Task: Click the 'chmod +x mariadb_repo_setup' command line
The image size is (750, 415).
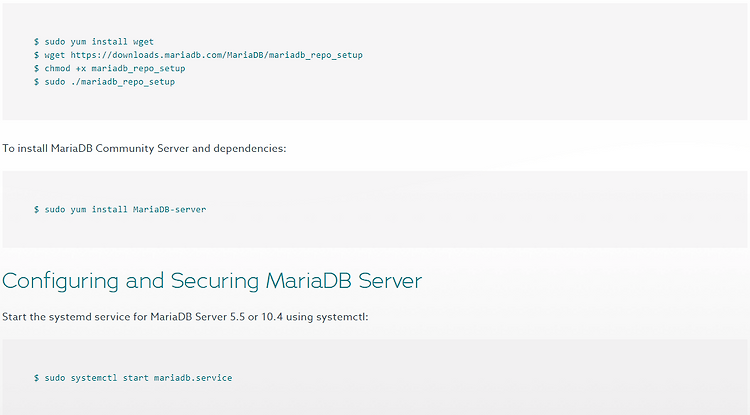Action: (x=110, y=68)
